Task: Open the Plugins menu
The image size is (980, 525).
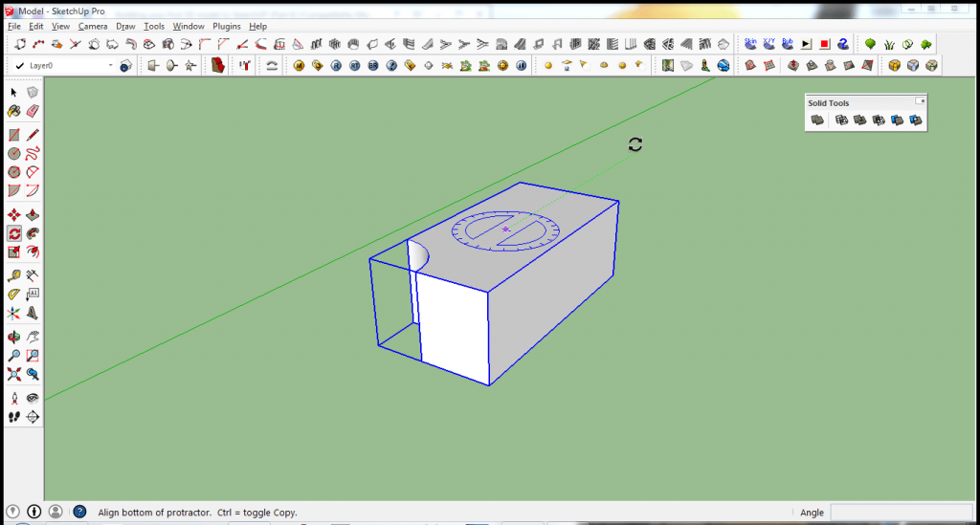Action: pos(226,26)
